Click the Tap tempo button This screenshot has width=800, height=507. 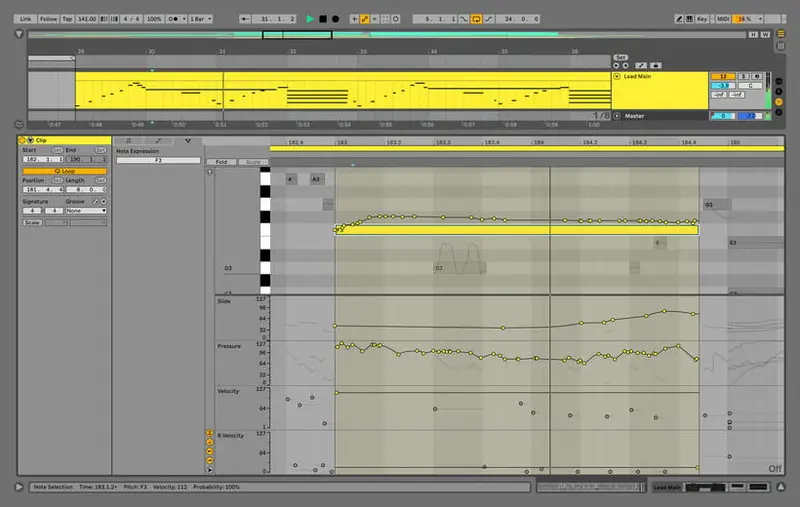[67, 18]
